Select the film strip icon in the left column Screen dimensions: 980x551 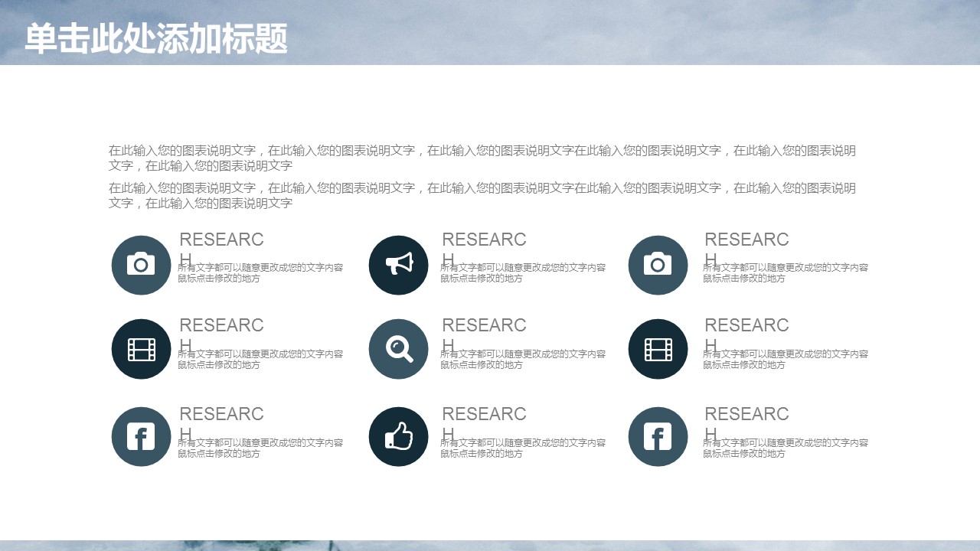141,349
